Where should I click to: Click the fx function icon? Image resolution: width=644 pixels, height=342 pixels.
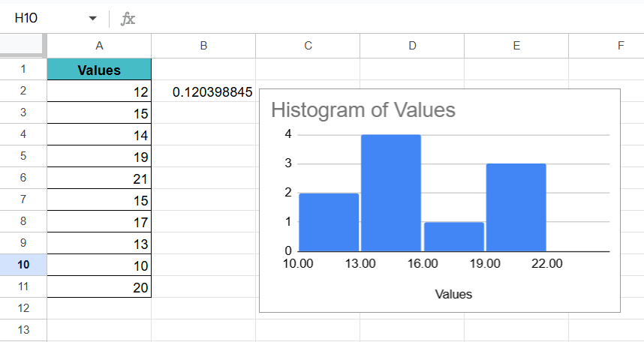[128, 19]
